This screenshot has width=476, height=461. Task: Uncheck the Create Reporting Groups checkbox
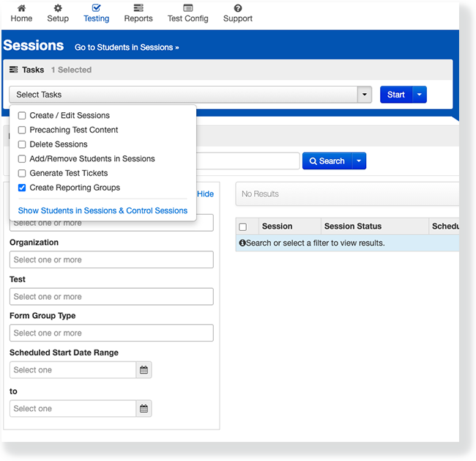tap(22, 188)
